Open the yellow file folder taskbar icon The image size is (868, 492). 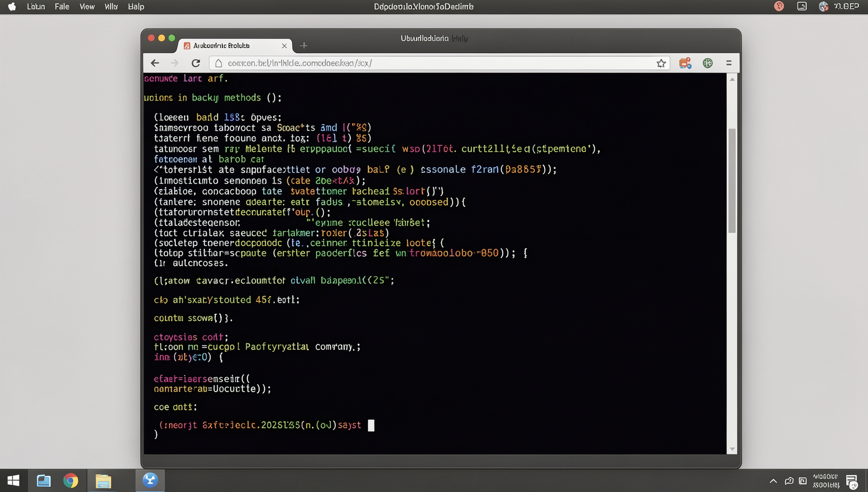coord(103,481)
